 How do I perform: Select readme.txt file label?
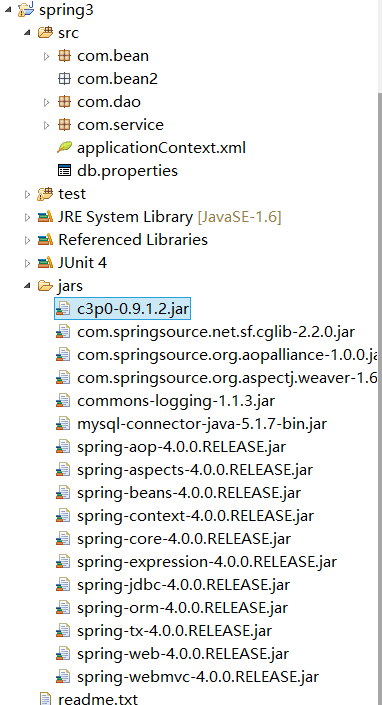pos(98,699)
